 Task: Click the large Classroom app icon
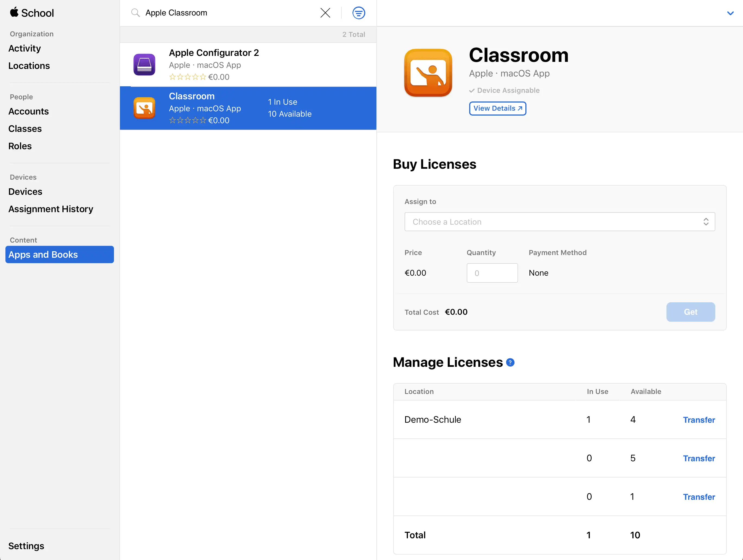428,73
